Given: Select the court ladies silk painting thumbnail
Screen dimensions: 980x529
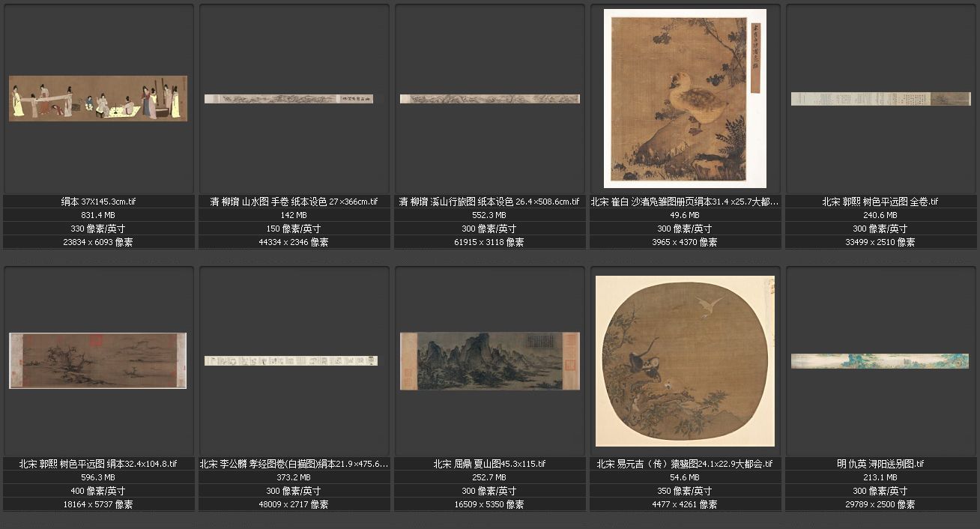Looking at the screenshot, I should [98, 98].
